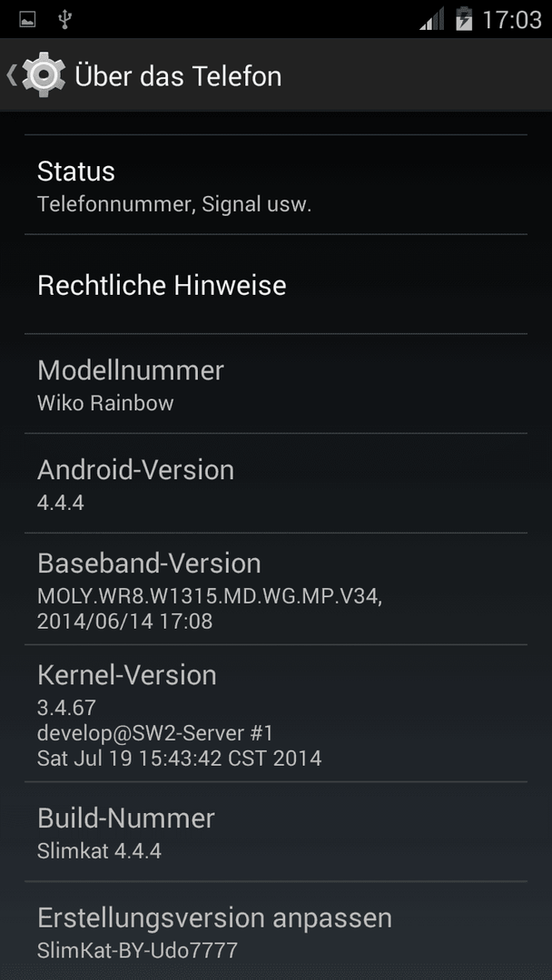The width and height of the screenshot is (552, 980).
Task: Open Erstellungsversion anpassen
Action: [x=276, y=931]
